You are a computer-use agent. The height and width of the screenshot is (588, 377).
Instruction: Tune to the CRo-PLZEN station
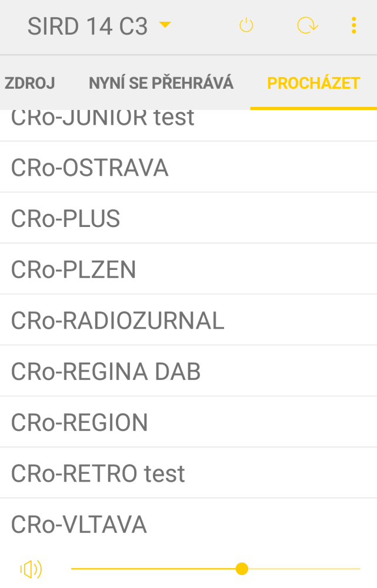pyautogui.click(x=74, y=270)
